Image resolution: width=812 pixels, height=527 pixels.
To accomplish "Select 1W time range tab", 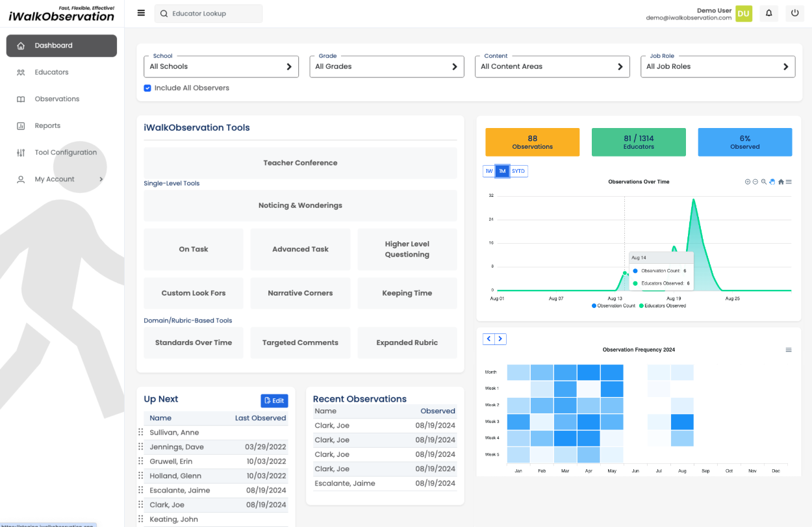I will coord(488,171).
